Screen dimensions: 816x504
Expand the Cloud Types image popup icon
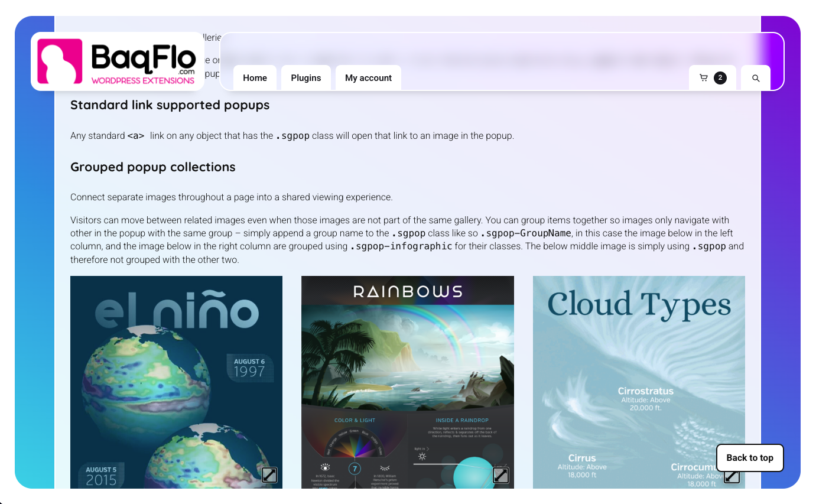732,476
